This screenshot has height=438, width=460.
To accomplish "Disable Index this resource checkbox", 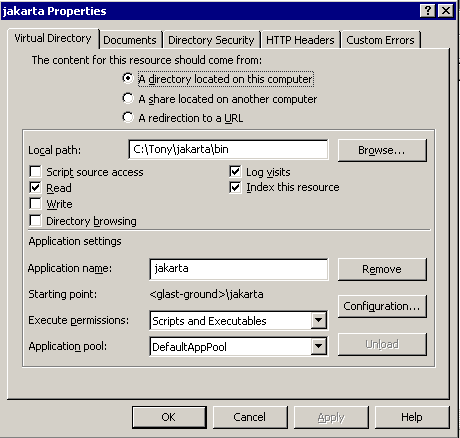I will coord(235,187).
